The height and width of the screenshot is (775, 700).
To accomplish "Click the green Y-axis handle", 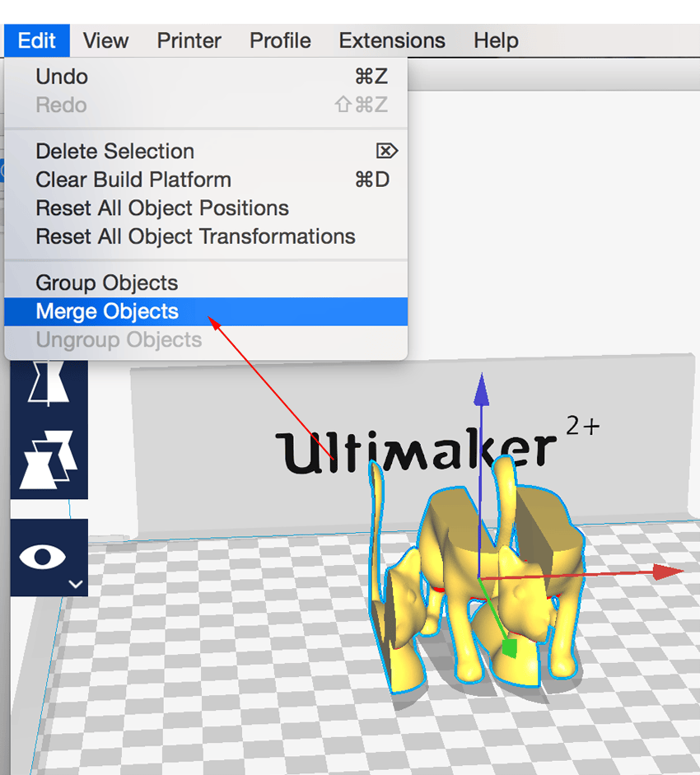I will tap(510, 648).
